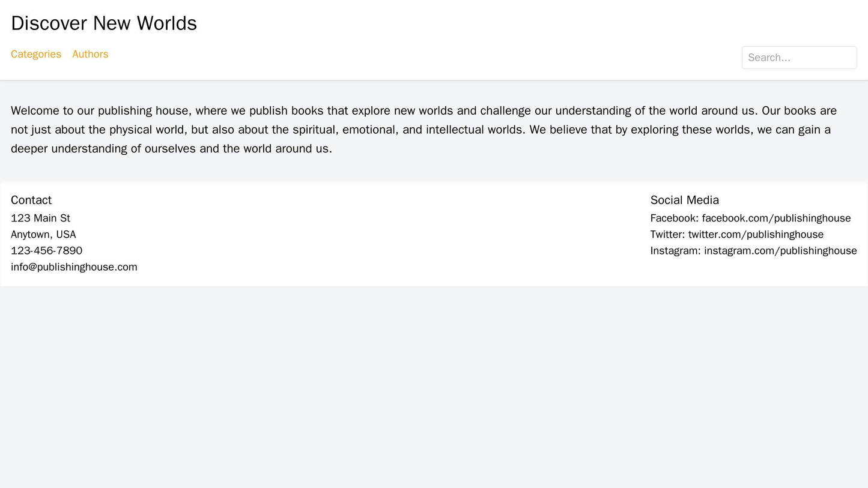
Task: Click the phone number 123-456-7890
Action: click(x=46, y=250)
